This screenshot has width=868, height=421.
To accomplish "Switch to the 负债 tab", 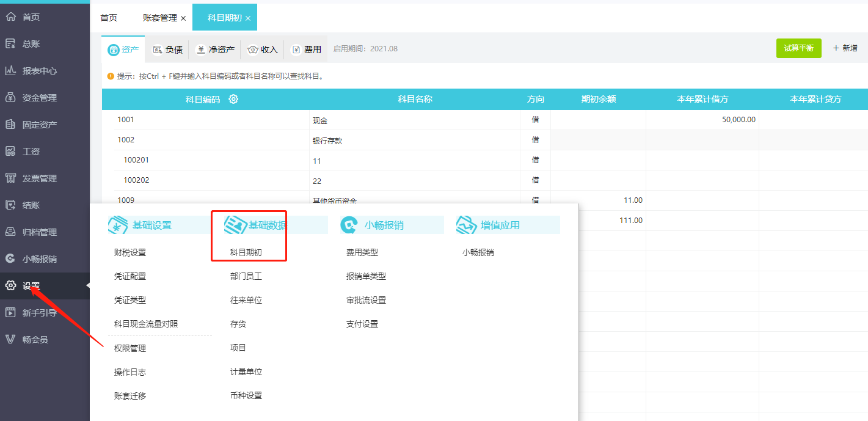I will click(x=167, y=49).
